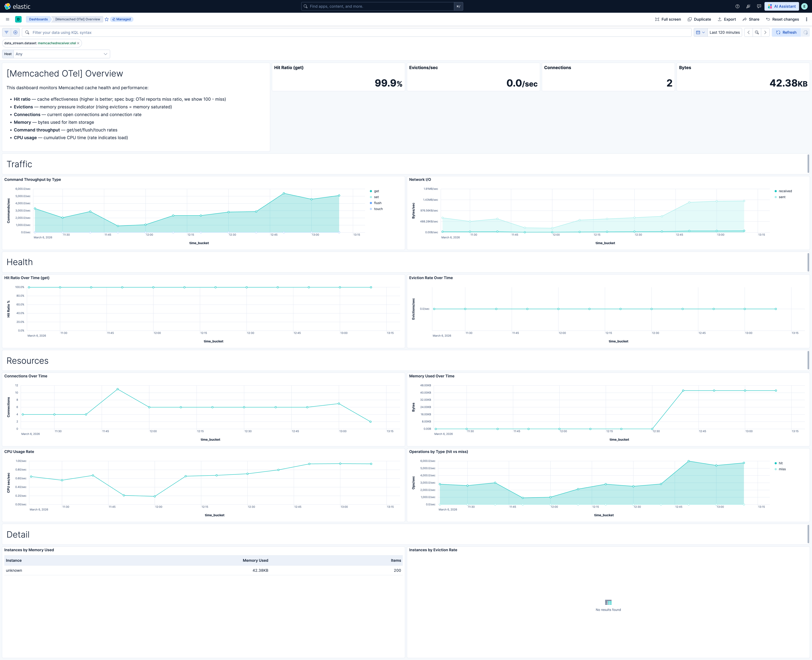The image size is (812, 660).
Task: Open the filter options icon beside KQL bar
Action: pos(6,32)
